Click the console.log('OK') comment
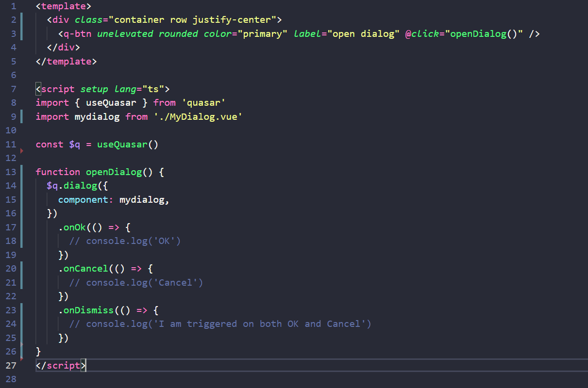The image size is (588, 388). coord(125,241)
